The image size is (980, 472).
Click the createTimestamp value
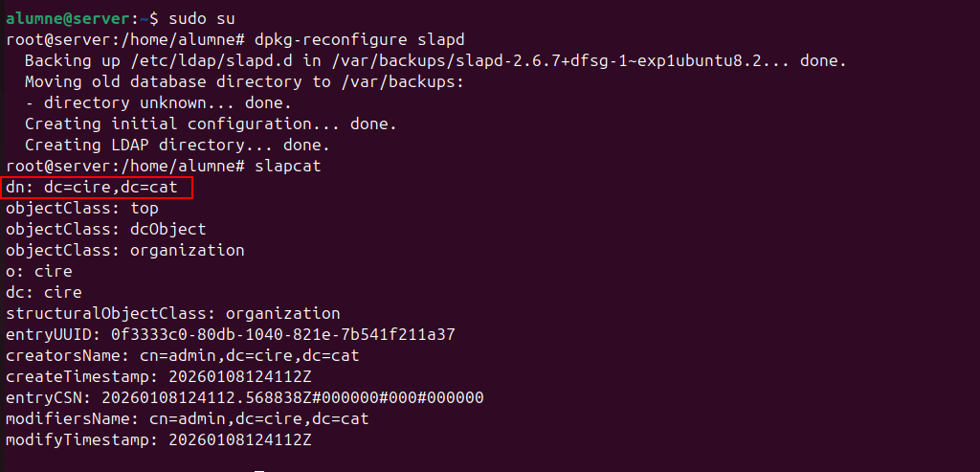pos(239,376)
